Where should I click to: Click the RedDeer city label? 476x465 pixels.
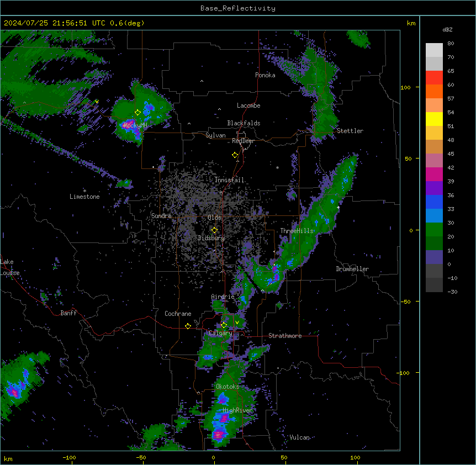click(x=243, y=141)
